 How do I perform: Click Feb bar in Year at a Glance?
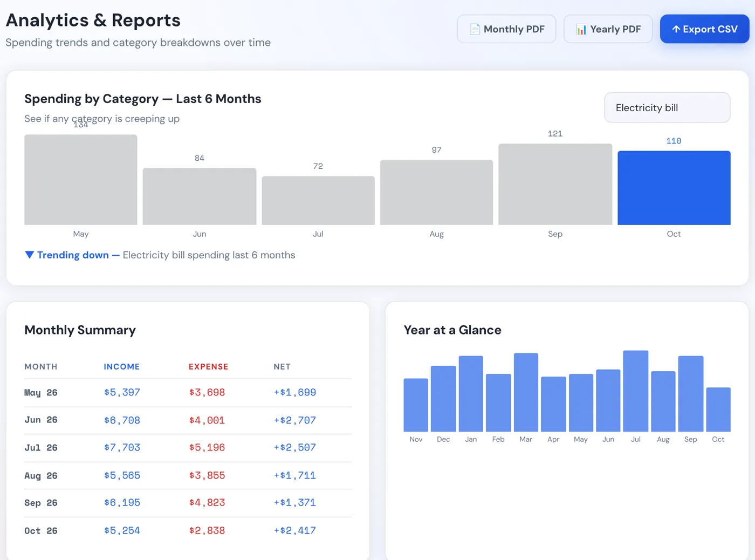click(498, 403)
